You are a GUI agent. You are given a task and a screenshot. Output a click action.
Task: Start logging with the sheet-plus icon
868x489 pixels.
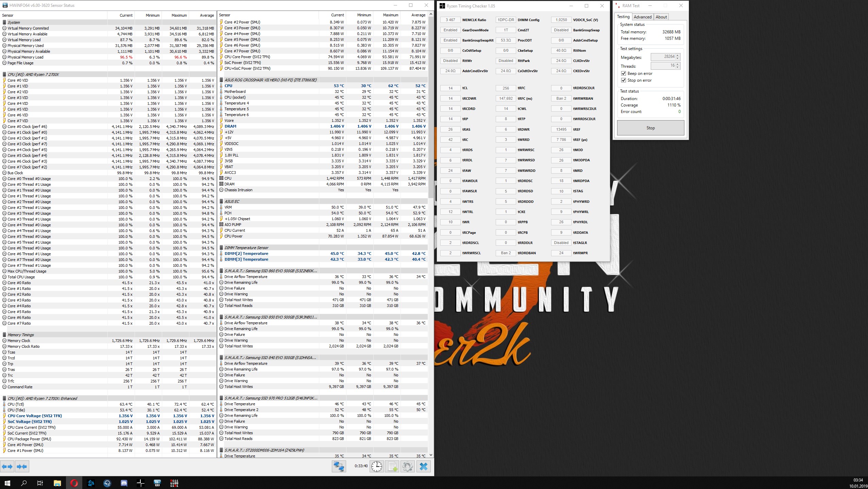point(392,466)
